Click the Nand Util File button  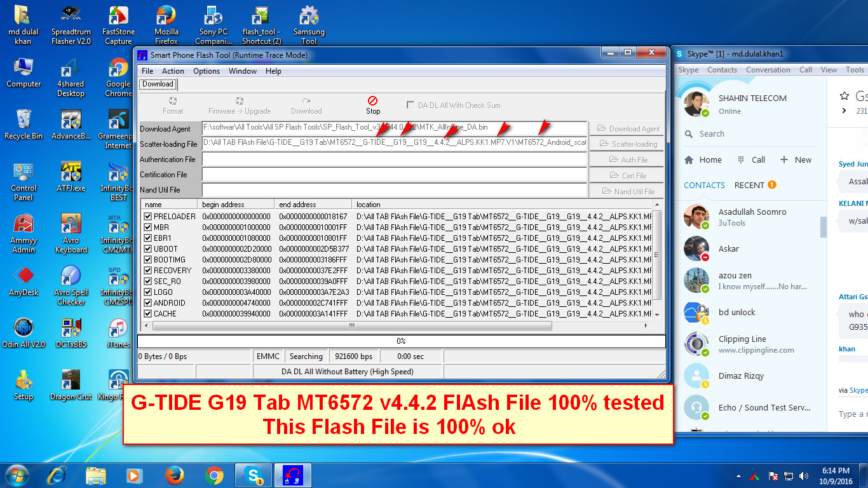[627, 191]
